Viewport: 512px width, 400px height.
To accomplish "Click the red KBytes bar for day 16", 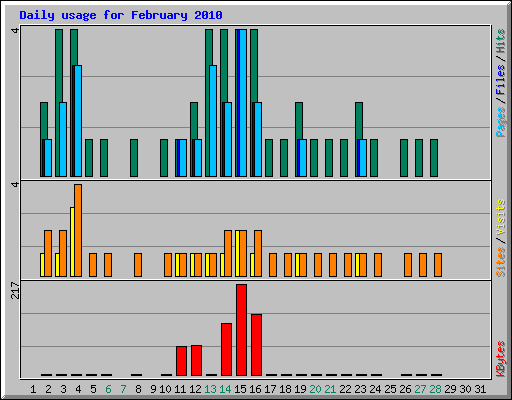I will (x=256, y=345).
